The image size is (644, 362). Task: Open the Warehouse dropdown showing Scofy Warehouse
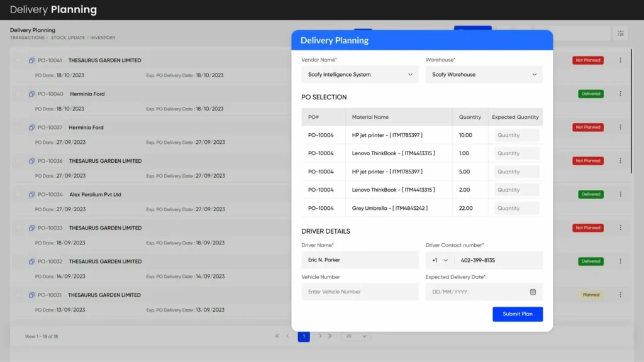pyautogui.click(x=484, y=74)
